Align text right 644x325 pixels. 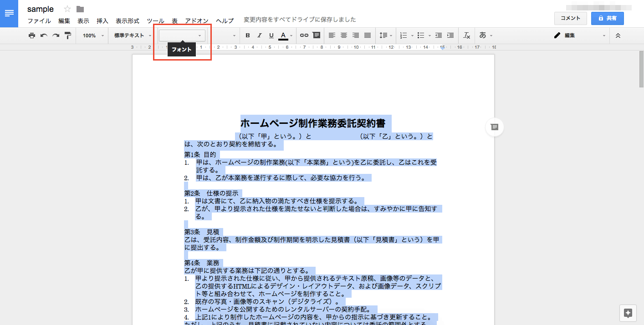[x=356, y=36]
